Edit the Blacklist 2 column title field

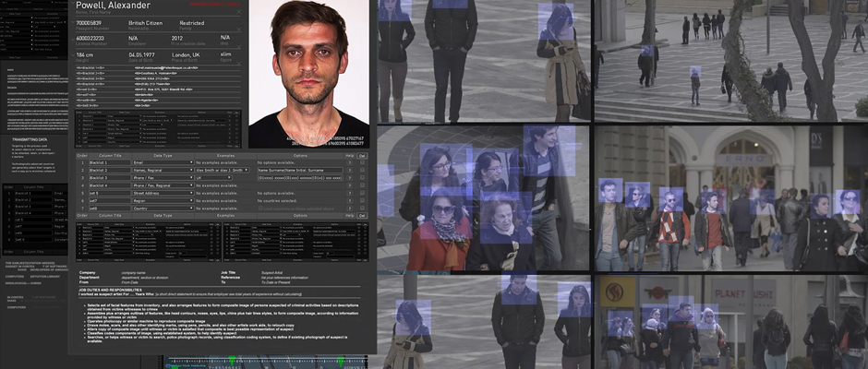click(109, 171)
